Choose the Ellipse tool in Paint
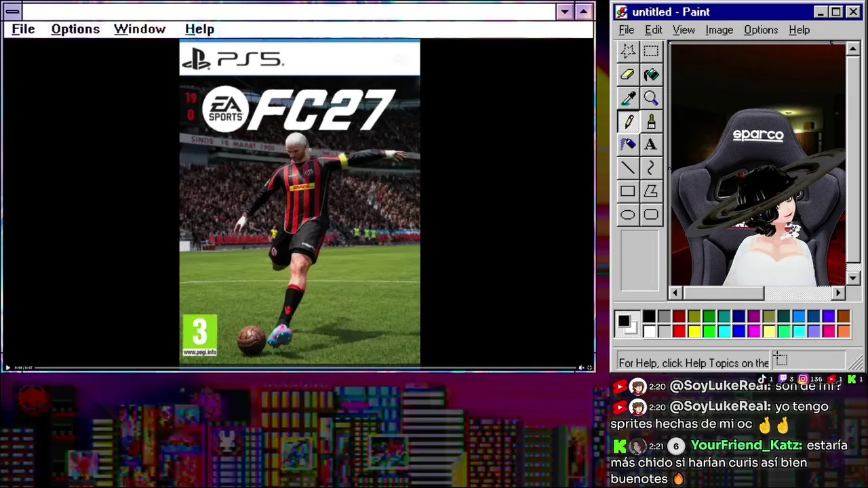Screen dimensions: 868x488 click(x=628, y=215)
